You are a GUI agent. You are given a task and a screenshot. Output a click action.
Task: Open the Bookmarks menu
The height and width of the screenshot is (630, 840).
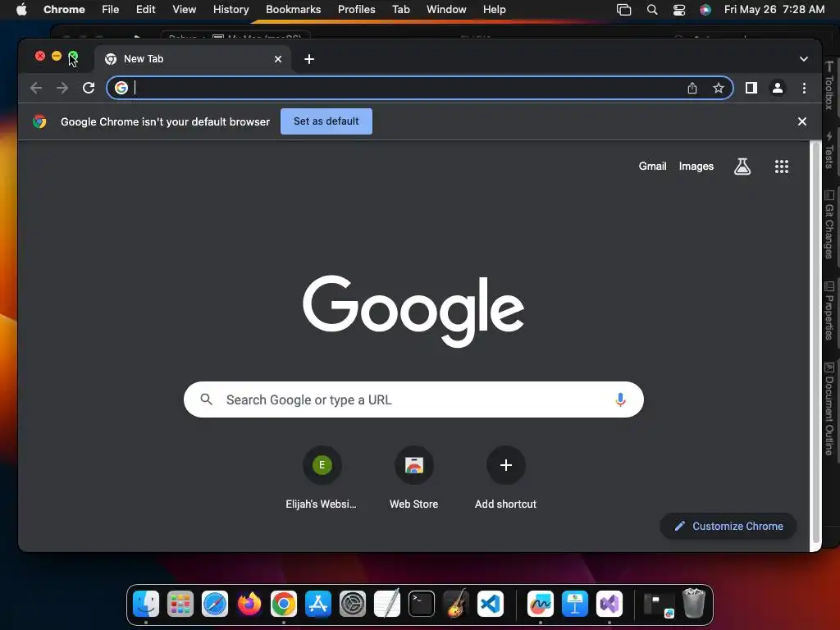(293, 10)
